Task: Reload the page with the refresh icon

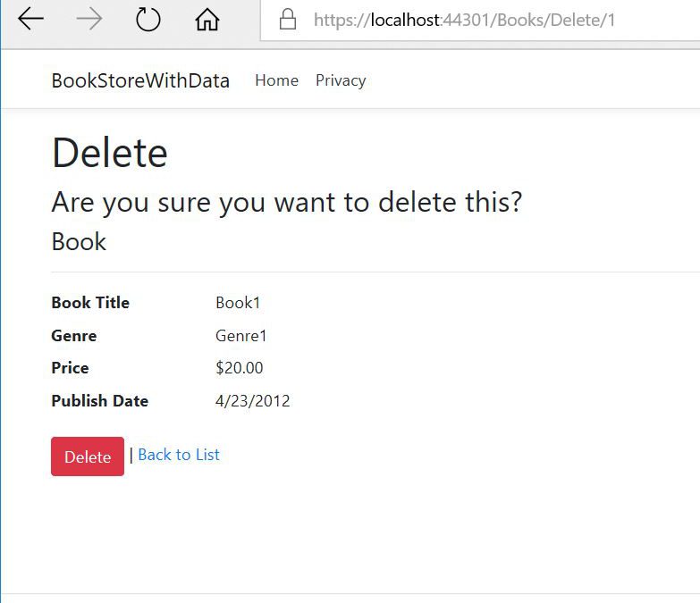Action: click(148, 20)
